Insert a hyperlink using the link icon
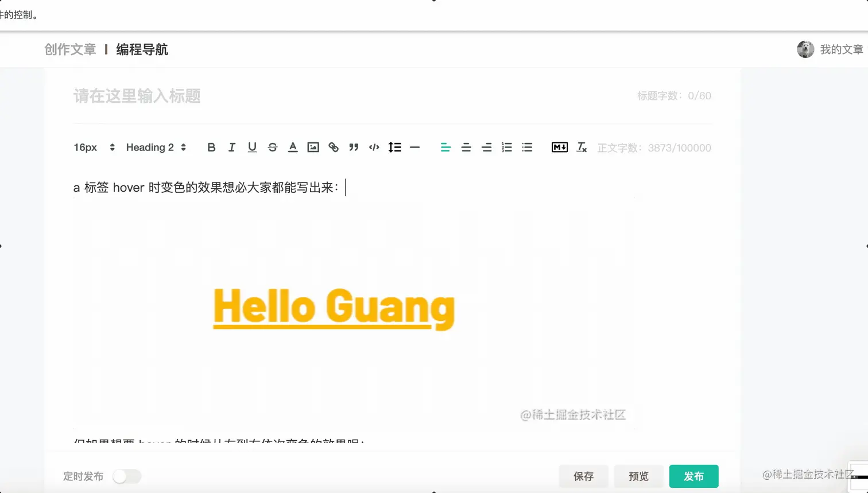The width and height of the screenshot is (868, 493). [x=334, y=147]
